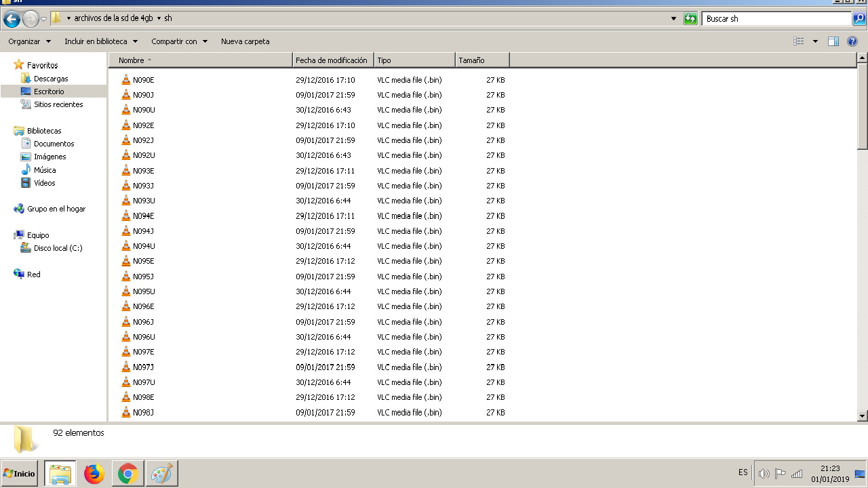
Task: Click the Sitios recientes icon
Action: (26, 104)
